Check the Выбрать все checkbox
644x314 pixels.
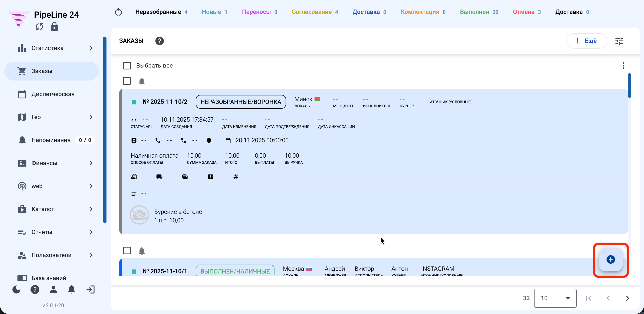click(x=127, y=65)
